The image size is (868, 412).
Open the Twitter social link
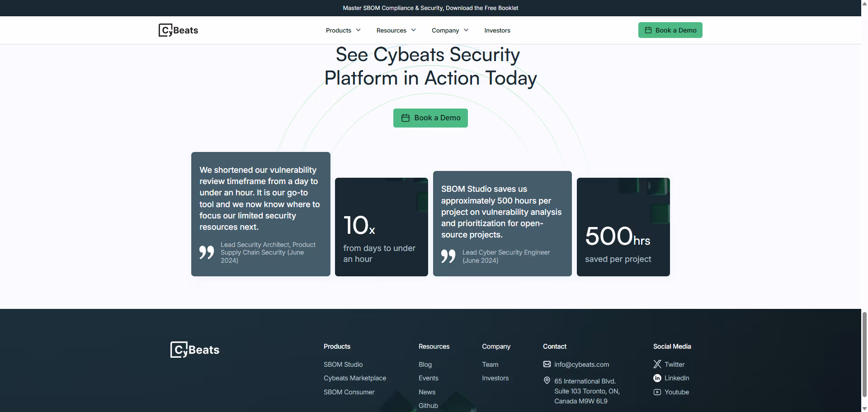click(x=675, y=365)
